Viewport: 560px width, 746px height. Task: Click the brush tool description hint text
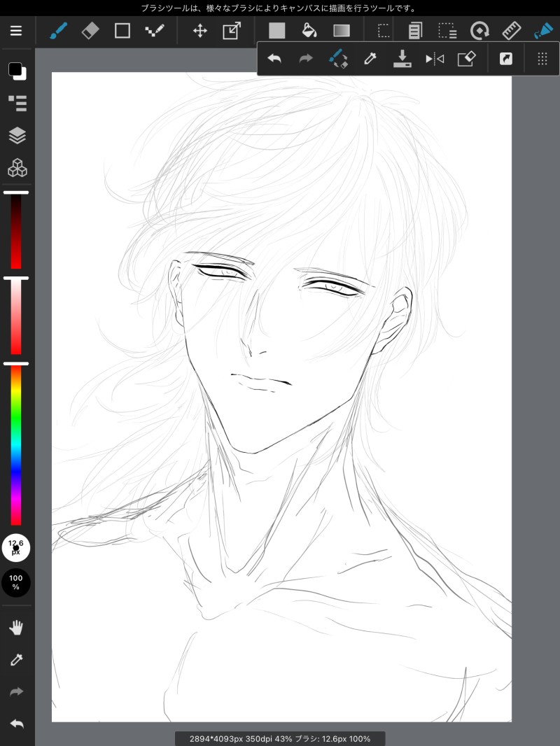tap(279, 8)
